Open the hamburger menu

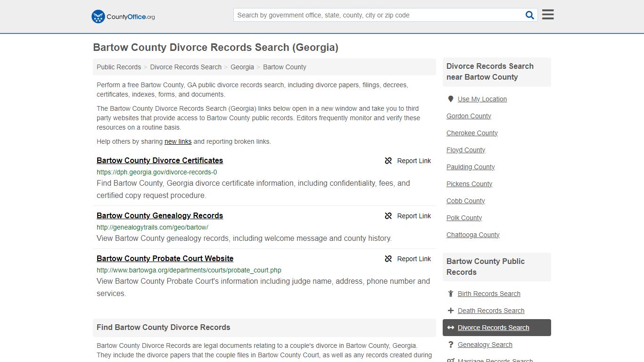(x=548, y=15)
